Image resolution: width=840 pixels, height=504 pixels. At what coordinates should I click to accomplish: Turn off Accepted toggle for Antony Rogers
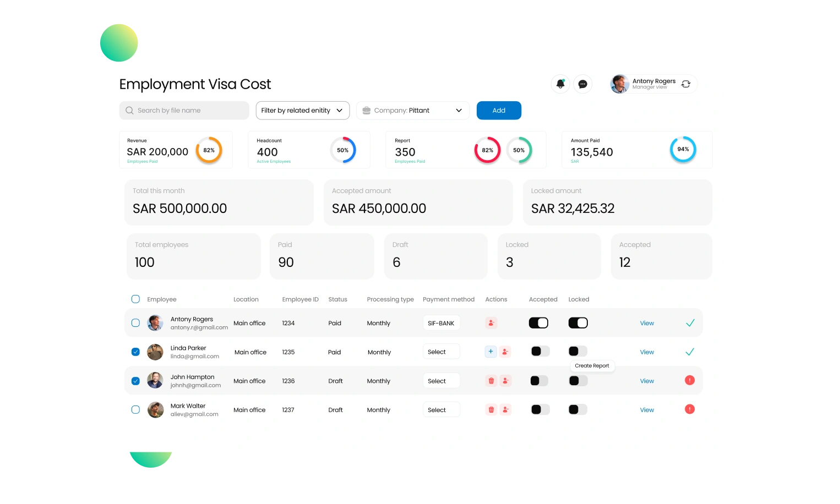click(x=538, y=323)
